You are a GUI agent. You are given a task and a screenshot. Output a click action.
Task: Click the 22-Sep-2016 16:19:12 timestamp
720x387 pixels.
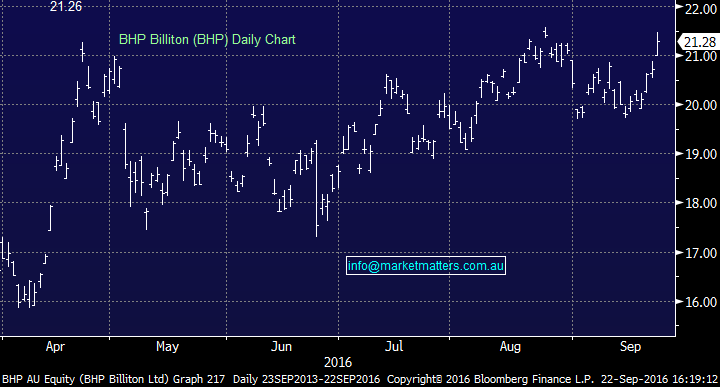[x=659, y=379]
